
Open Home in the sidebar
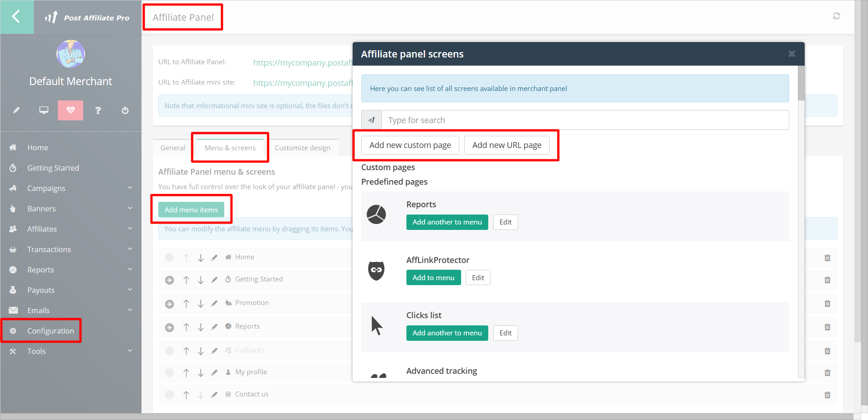(x=38, y=148)
